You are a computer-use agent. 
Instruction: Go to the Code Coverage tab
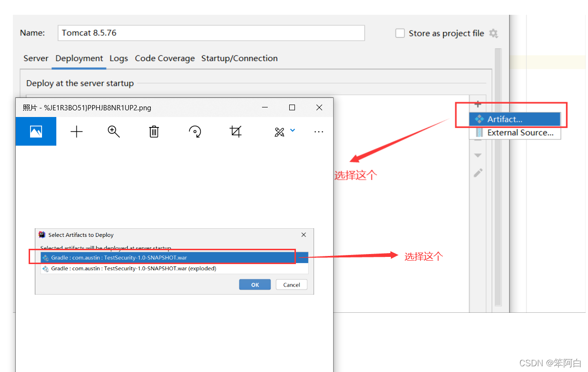point(165,58)
